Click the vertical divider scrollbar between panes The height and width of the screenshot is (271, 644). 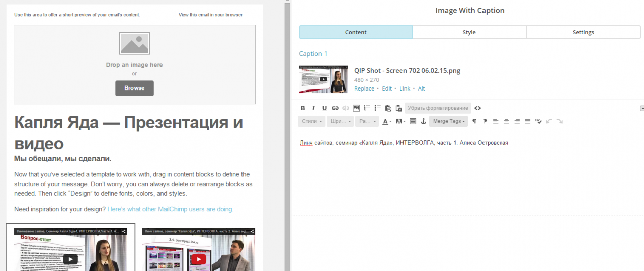[287, 136]
